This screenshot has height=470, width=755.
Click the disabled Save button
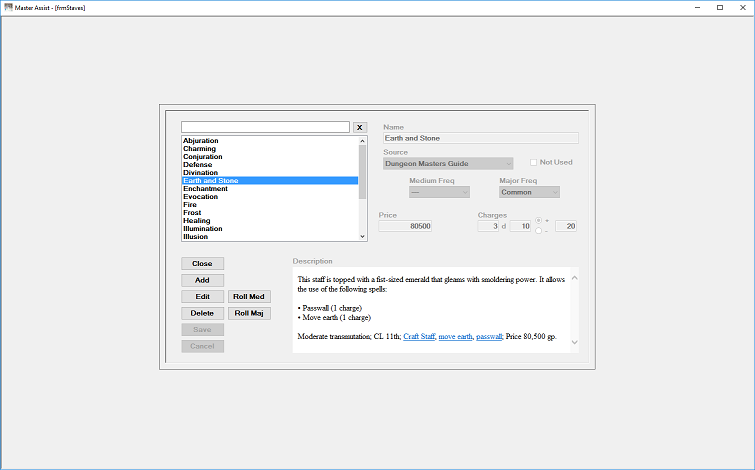202,330
